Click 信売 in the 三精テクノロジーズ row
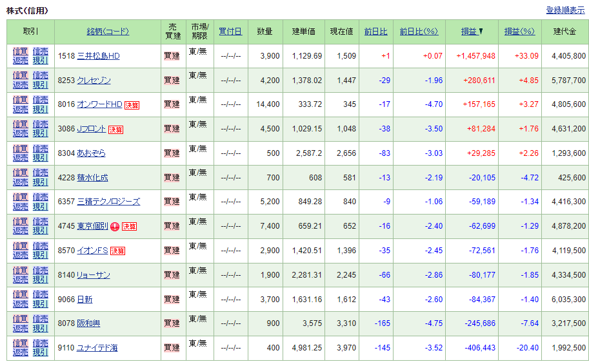The width and height of the screenshot is (589, 364). [40, 197]
